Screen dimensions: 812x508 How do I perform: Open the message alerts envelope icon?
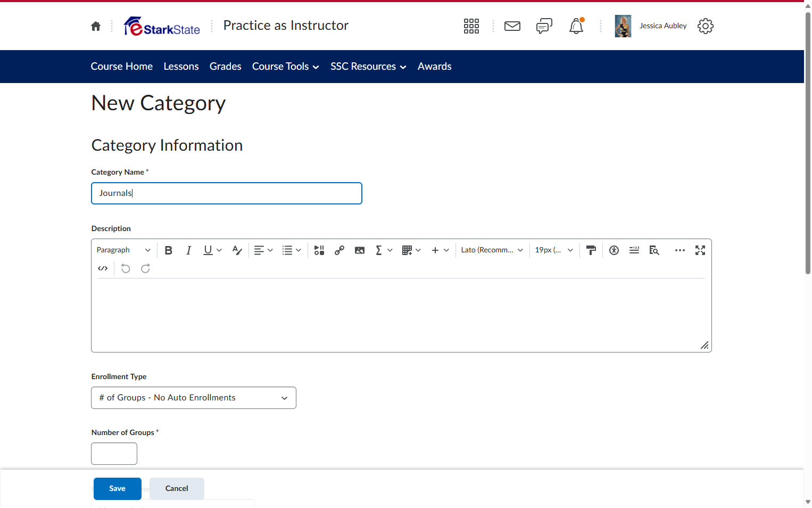[512, 26]
